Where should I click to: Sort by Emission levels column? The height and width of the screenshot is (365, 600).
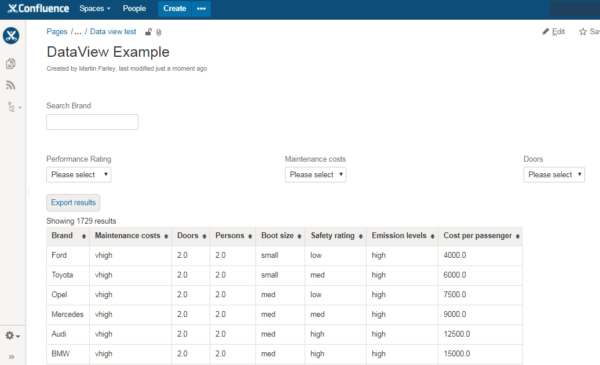click(403, 236)
